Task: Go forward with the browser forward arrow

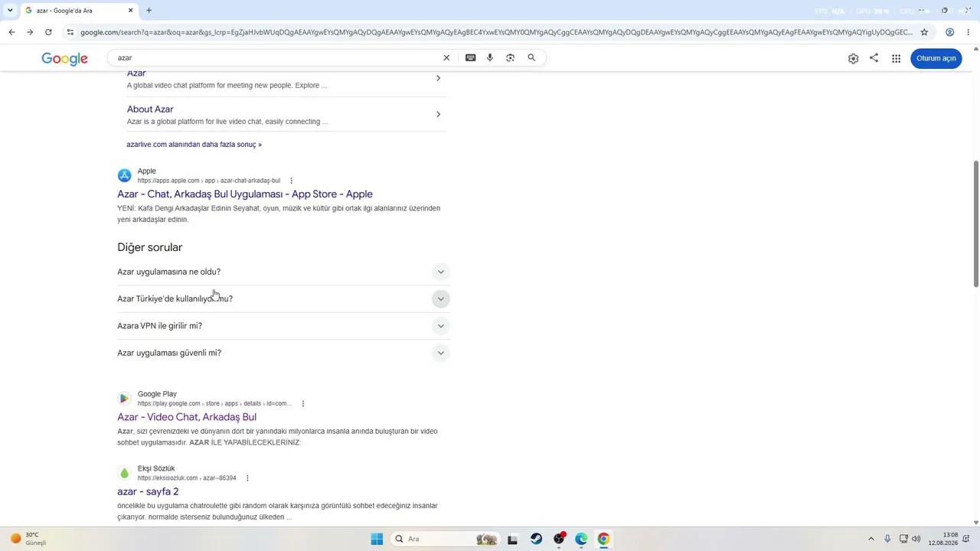Action: 30,32
